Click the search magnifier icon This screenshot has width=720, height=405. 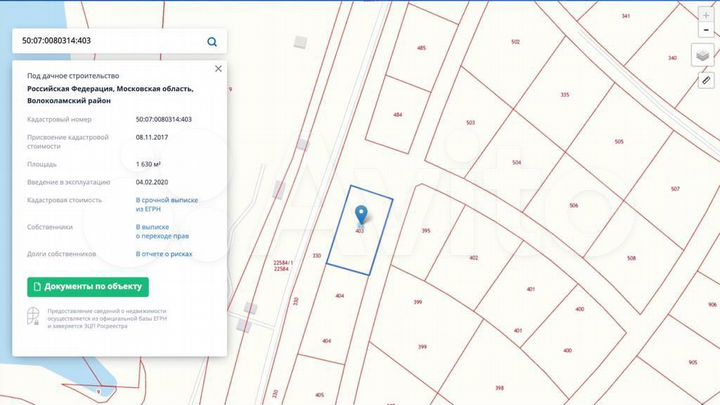(212, 42)
